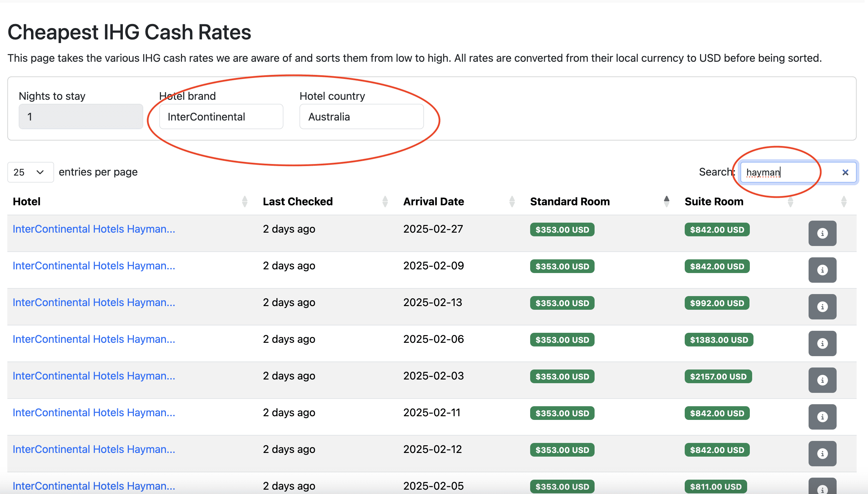Click the $2157.00 USD suite rate badge
868x494 pixels.
point(718,377)
